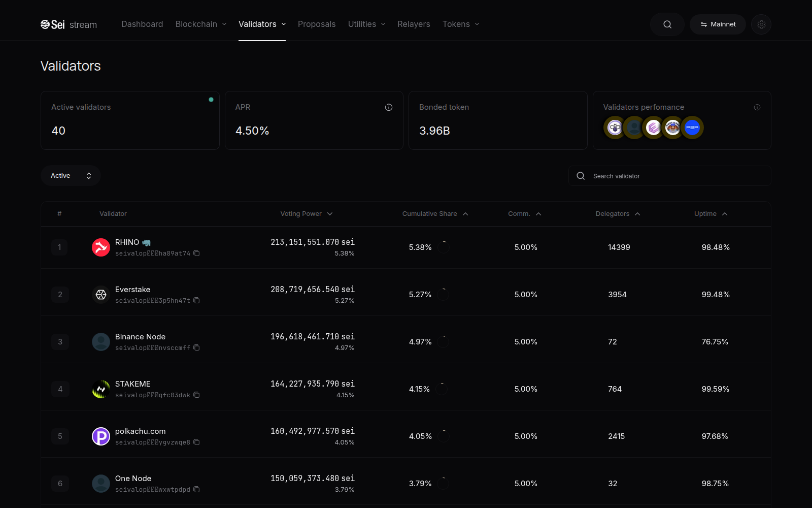Click RHINO cumulative share ring
The width and height of the screenshot is (812, 508).
pyautogui.click(x=444, y=247)
